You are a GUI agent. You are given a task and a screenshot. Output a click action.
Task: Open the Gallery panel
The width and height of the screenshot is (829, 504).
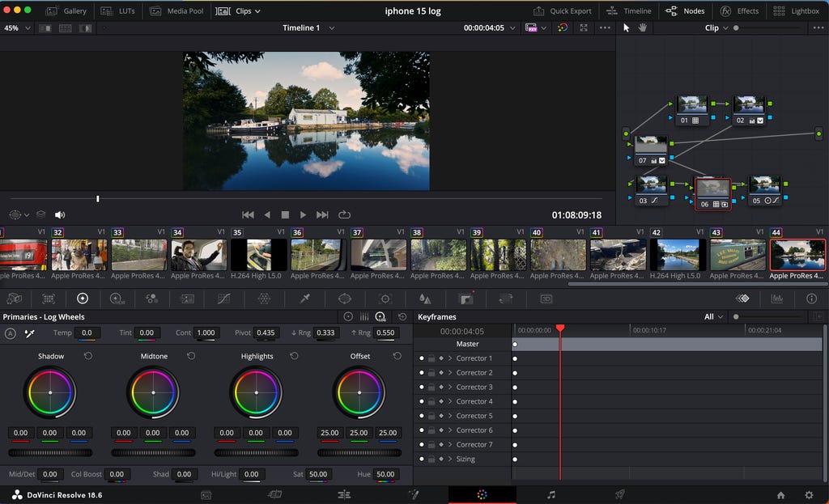click(66, 11)
